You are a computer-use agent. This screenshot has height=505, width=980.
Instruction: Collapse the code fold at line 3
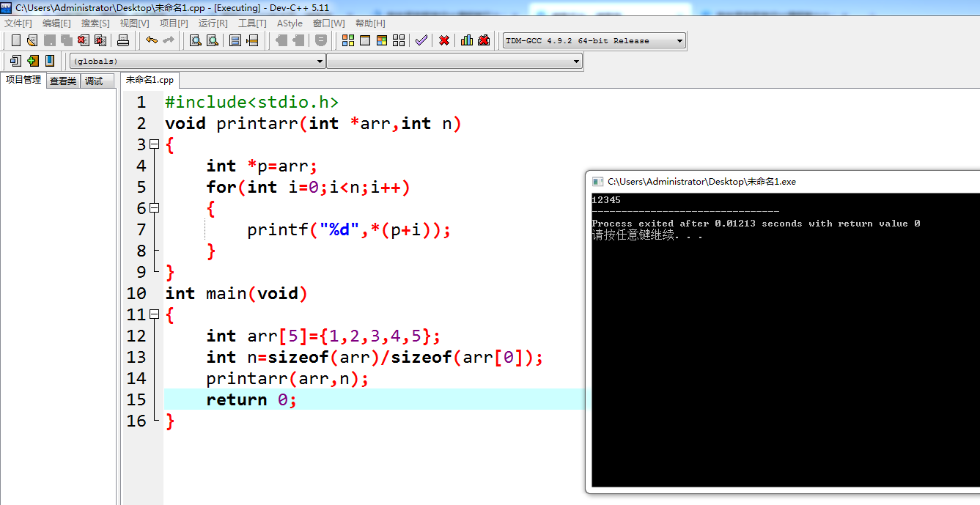154,144
